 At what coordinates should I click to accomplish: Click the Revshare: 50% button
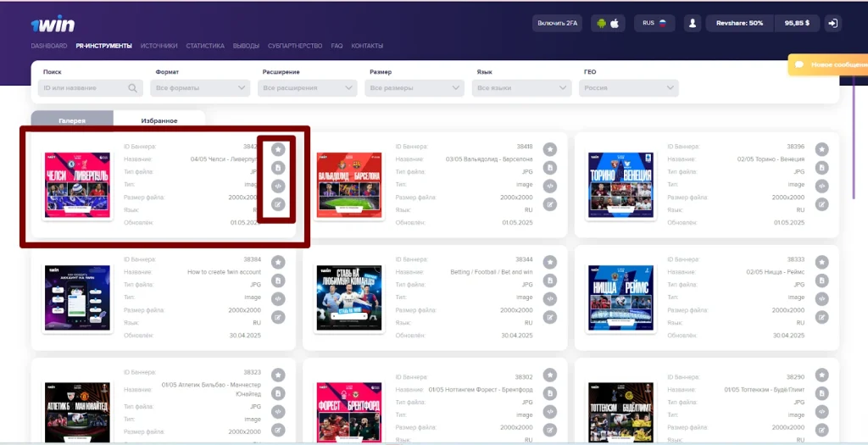(x=739, y=23)
